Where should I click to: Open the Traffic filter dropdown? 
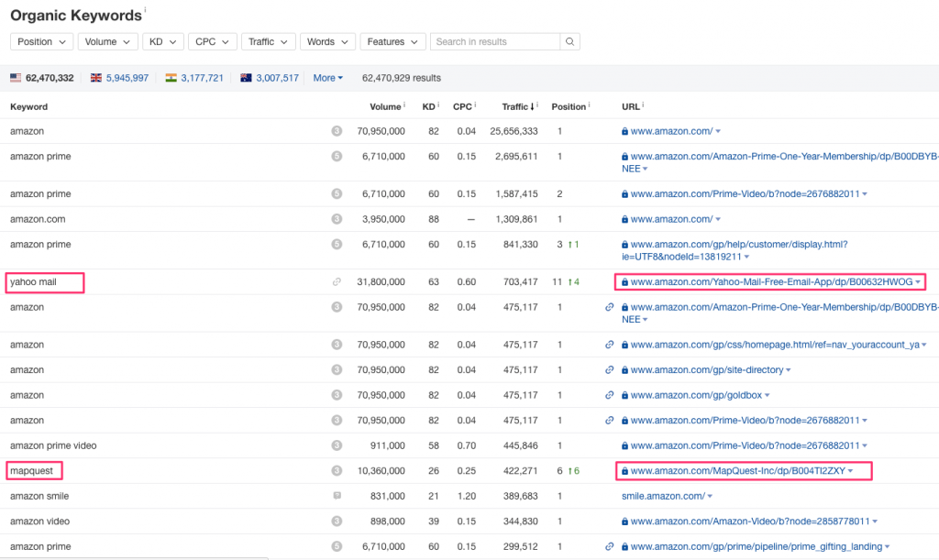[x=268, y=42]
